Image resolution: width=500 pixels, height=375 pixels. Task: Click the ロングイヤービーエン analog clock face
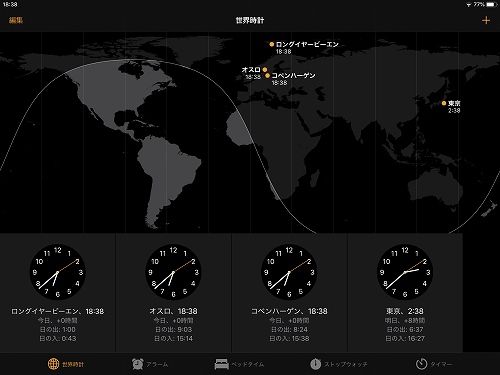[x=58, y=272]
